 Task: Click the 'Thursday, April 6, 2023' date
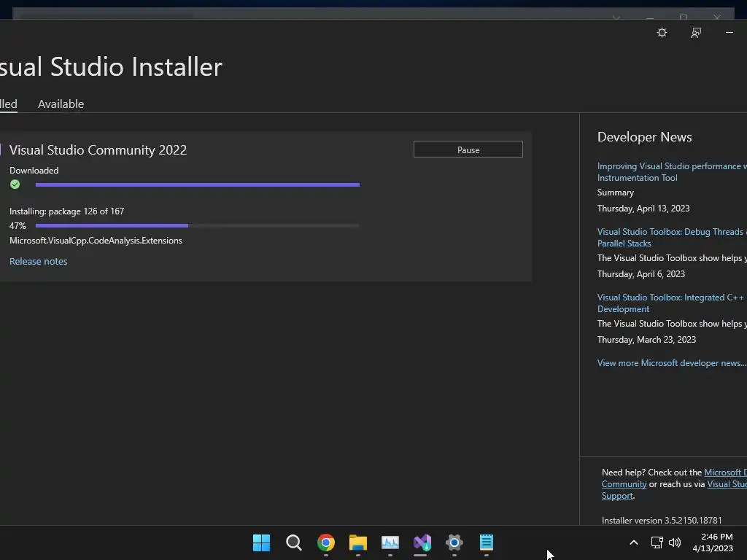pos(640,274)
